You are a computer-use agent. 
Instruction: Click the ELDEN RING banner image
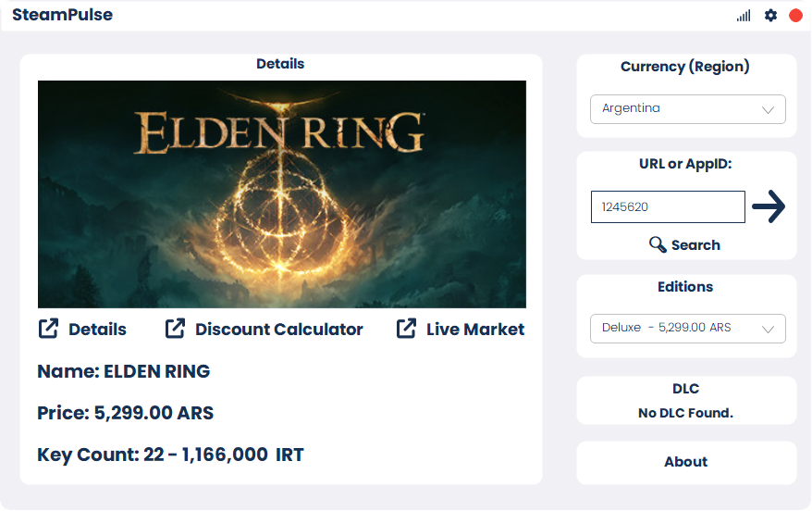(282, 194)
